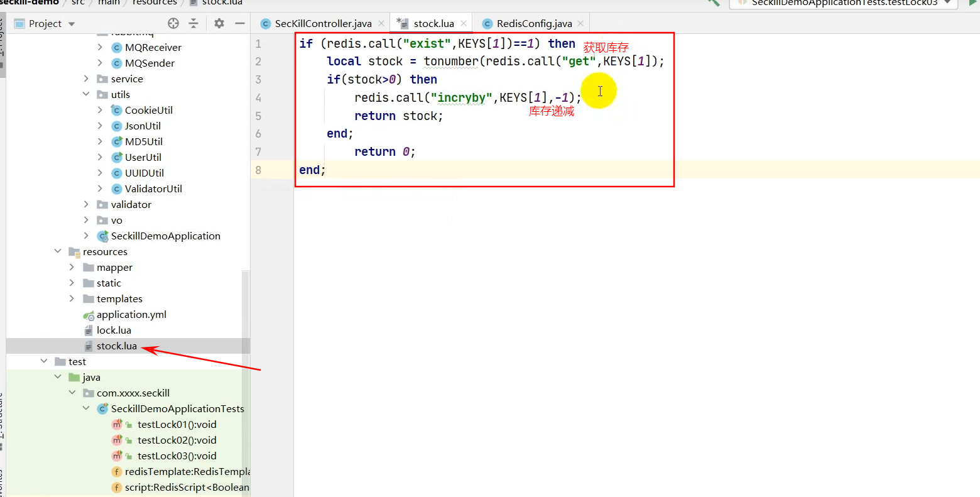This screenshot has width=980, height=497.
Task: Click the locate target icon in Project panel
Action: point(173,23)
